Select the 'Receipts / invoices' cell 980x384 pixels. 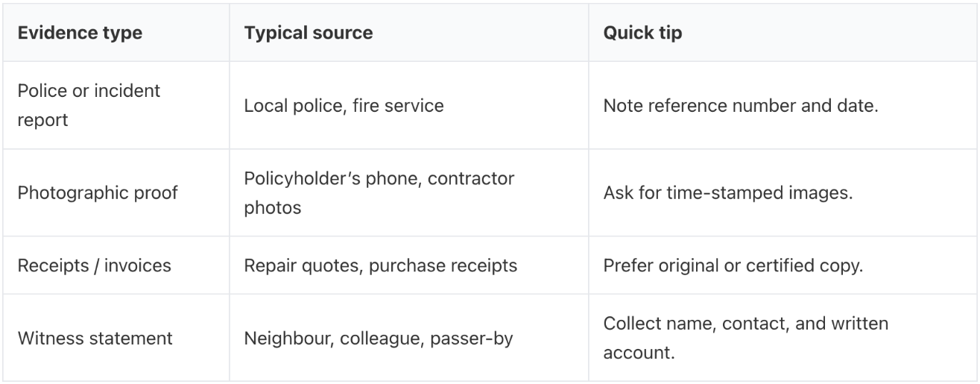pyautogui.click(x=94, y=266)
